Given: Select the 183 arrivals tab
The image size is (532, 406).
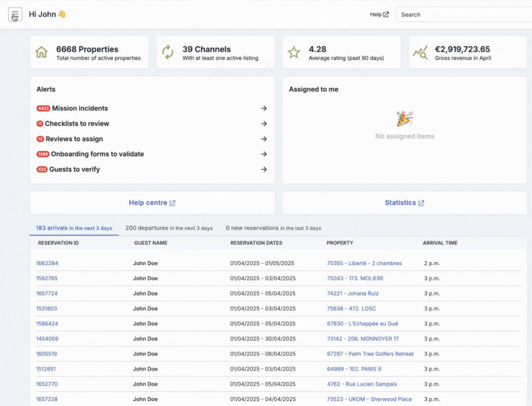Looking at the screenshot, I should pyautogui.click(x=74, y=228).
